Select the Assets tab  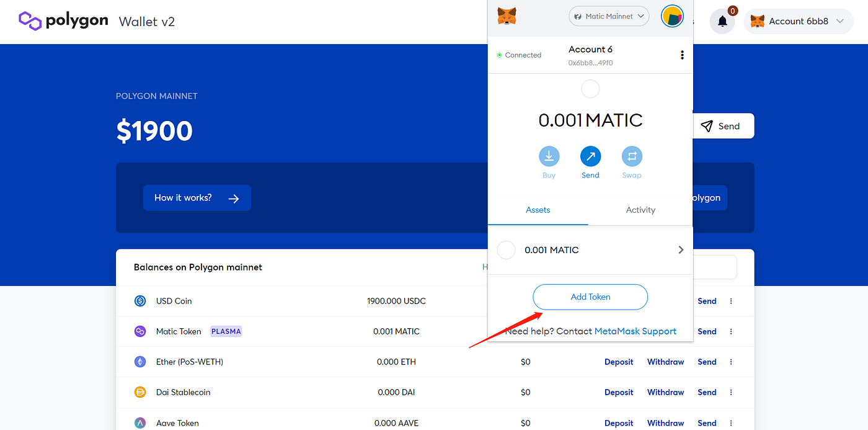538,210
